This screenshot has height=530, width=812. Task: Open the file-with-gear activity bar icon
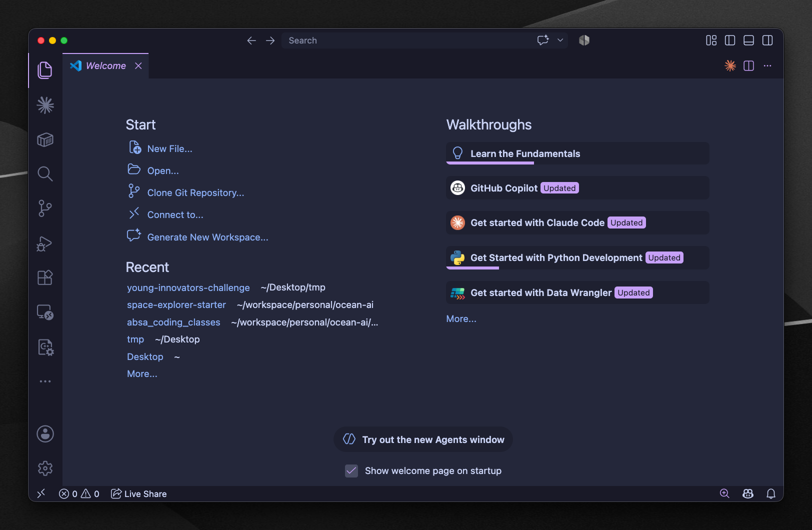(45, 347)
